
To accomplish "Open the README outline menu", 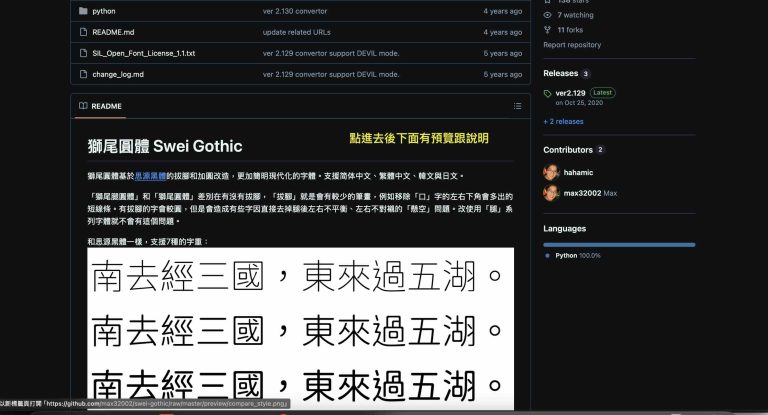I will (x=517, y=106).
